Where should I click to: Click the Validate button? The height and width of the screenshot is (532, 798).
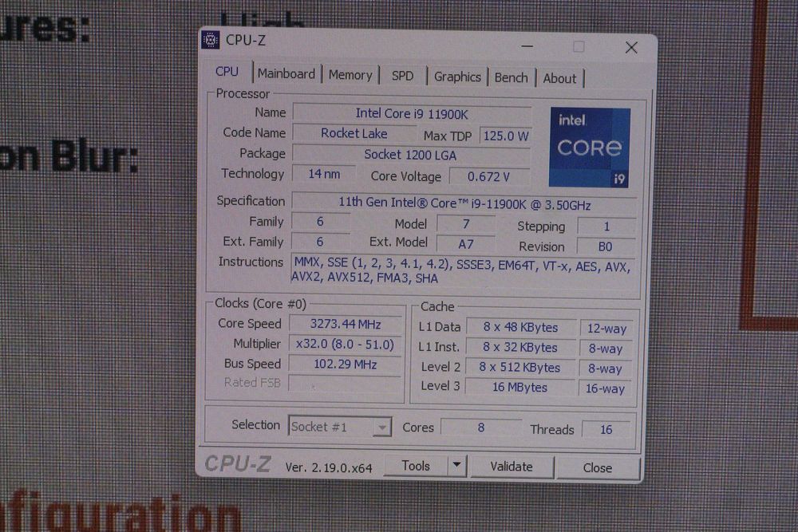pyautogui.click(x=512, y=467)
